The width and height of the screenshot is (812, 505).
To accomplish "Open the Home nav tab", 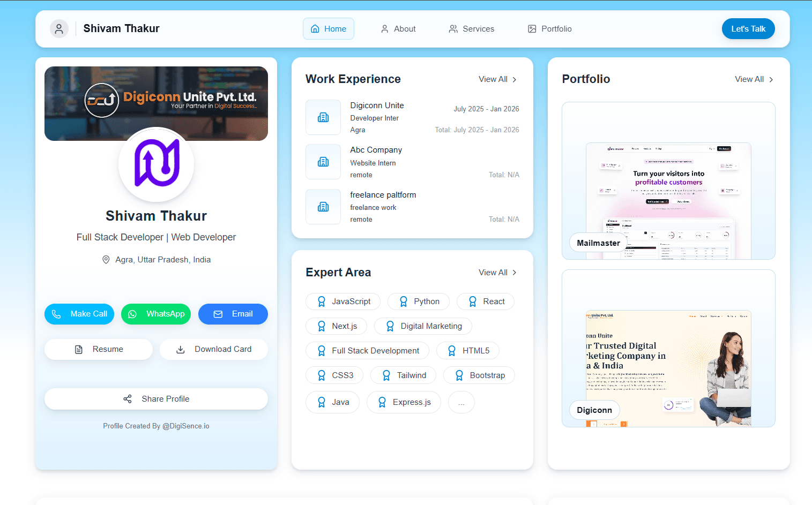I will 329,29.
